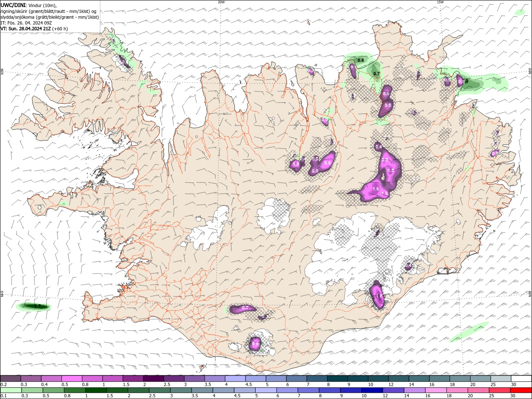Pick the upper legend swatch labeled 1.5

tap(133, 378)
